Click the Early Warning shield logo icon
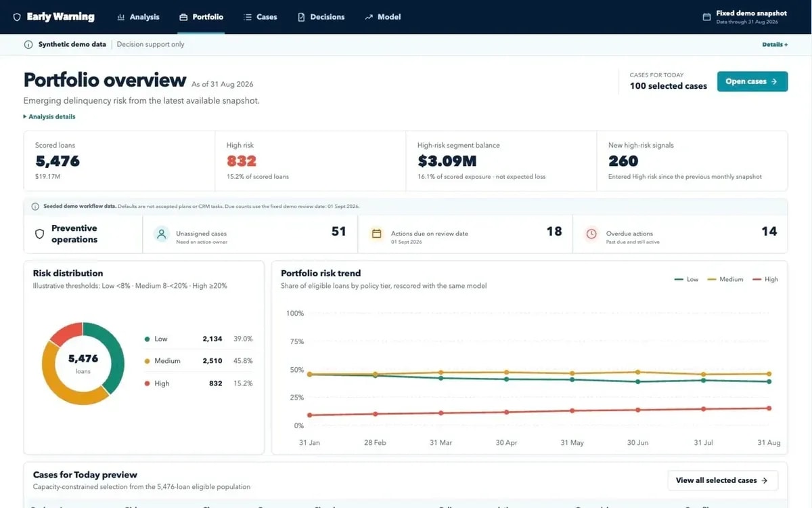The image size is (812, 508). (x=17, y=17)
